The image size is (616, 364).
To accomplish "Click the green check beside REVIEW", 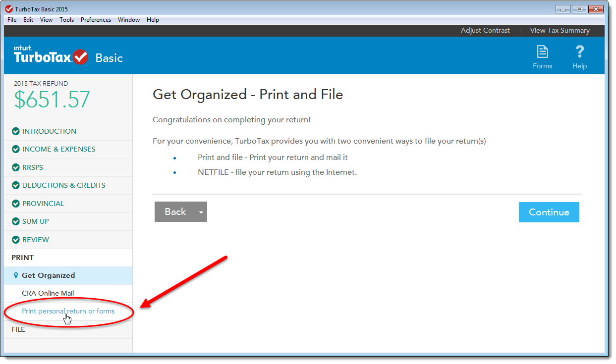I will point(16,240).
